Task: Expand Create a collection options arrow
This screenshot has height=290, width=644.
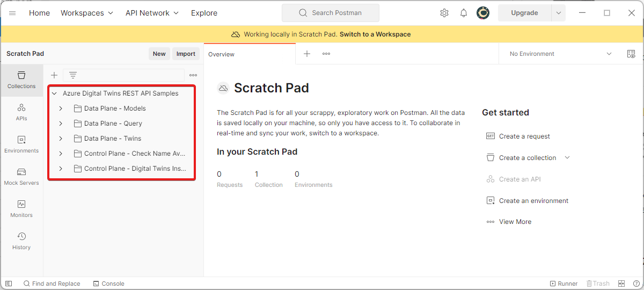Action: coord(567,158)
